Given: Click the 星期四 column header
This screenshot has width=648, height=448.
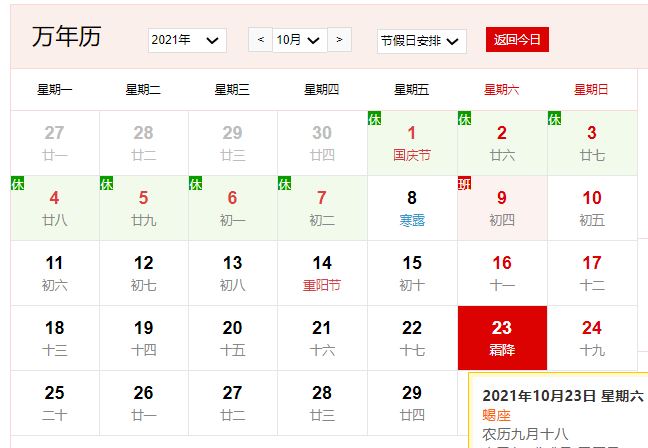Looking at the screenshot, I should point(322,90).
